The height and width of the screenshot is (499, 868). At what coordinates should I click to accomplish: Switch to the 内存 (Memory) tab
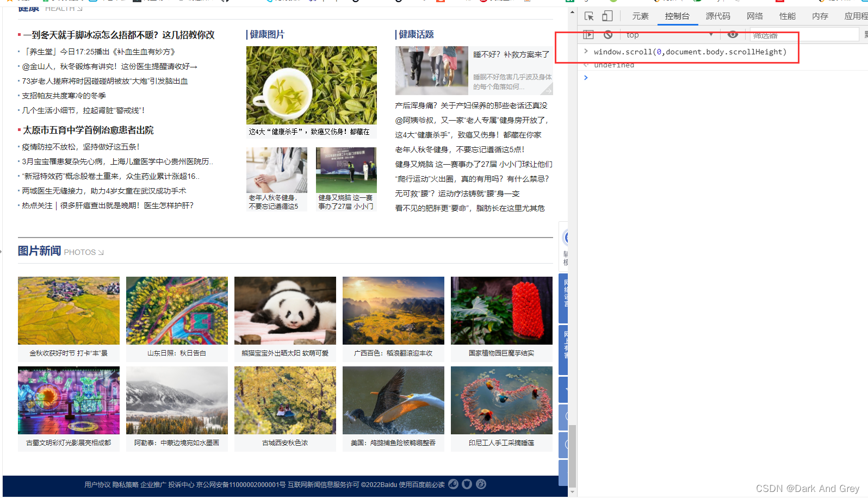[x=820, y=16]
